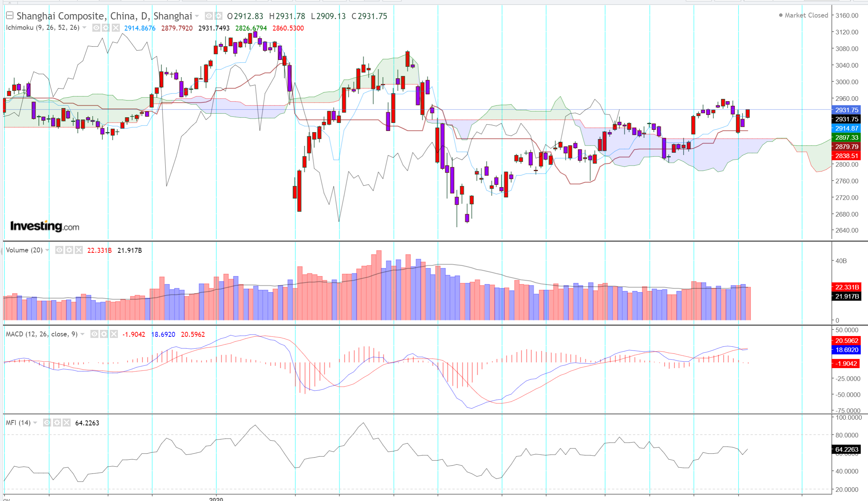Viewport: 868px width, 501px height.
Task: Click the Shanghai Composite symbol title
Action: (104, 16)
